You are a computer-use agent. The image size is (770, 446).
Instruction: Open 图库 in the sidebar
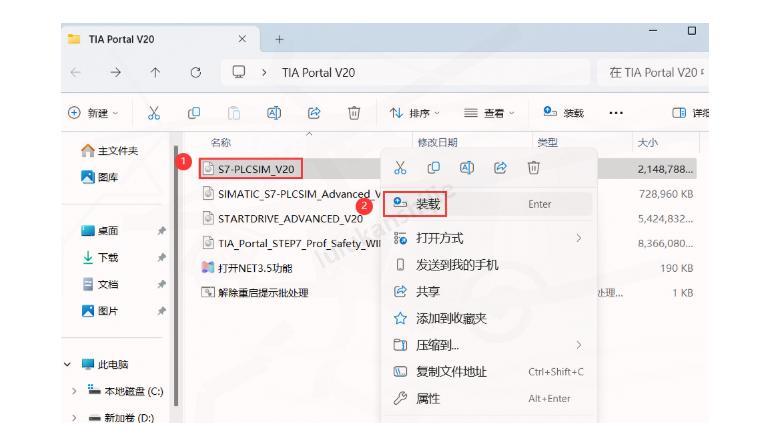tap(100, 177)
